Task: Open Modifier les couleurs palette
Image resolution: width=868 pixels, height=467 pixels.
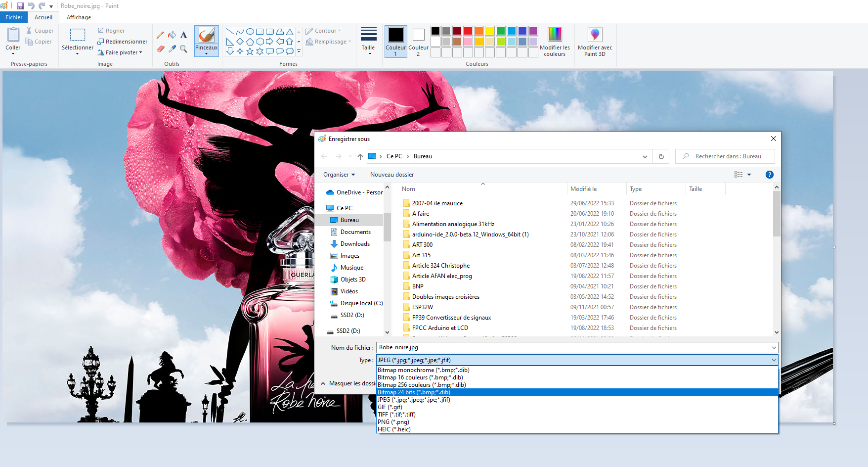Action: pos(555,42)
